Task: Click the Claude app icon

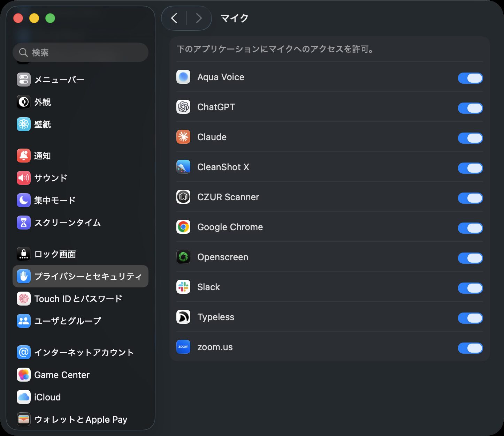Action: [x=183, y=137]
